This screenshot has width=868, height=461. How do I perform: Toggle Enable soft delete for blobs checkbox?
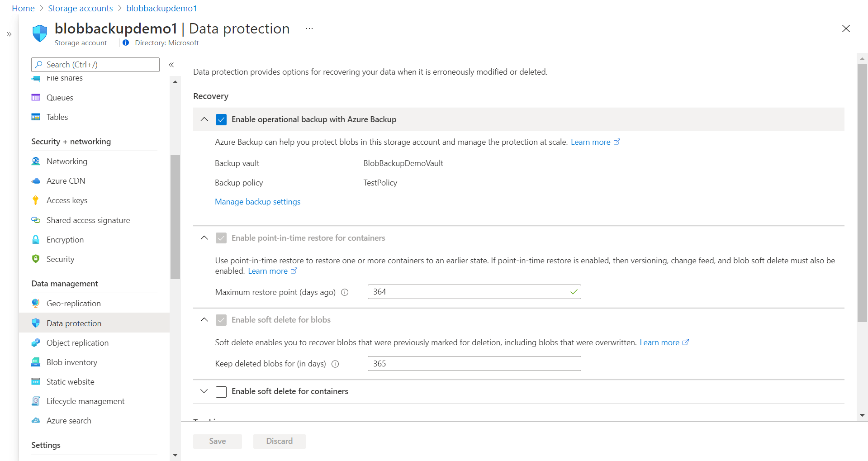pyautogui.click(x=221, y=320)
